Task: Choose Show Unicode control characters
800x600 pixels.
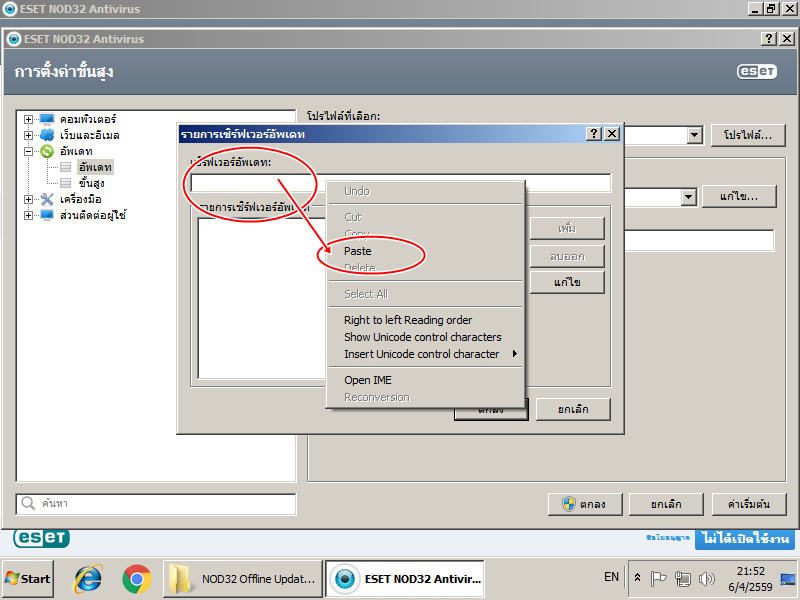Action: tap(426, 337)
